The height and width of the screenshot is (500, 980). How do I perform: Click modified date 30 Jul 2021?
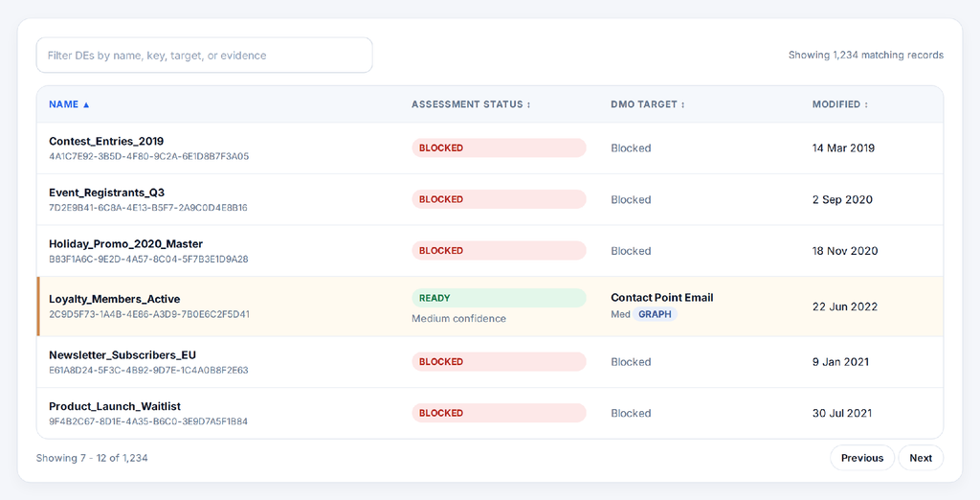click(x=842, y=413)
